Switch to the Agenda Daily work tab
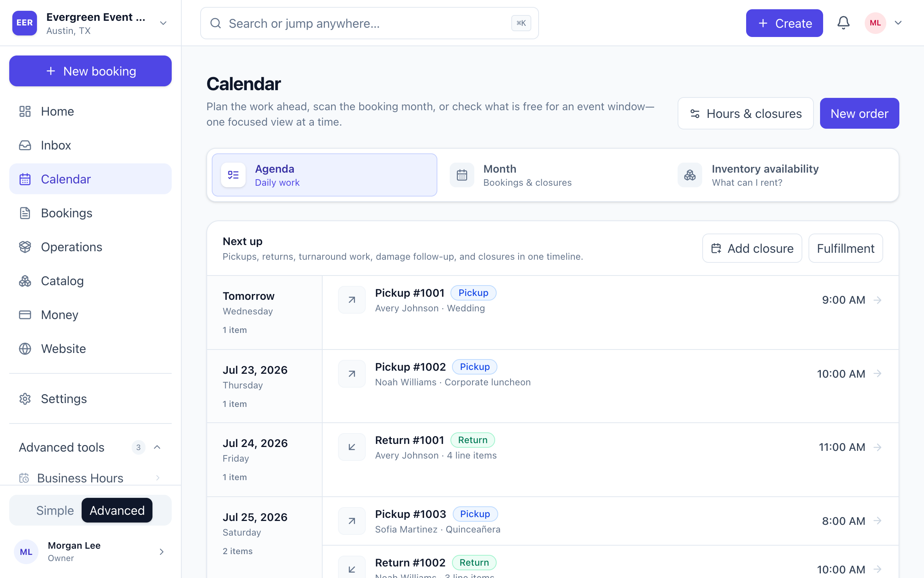924x578 pixels. [325, 175]
